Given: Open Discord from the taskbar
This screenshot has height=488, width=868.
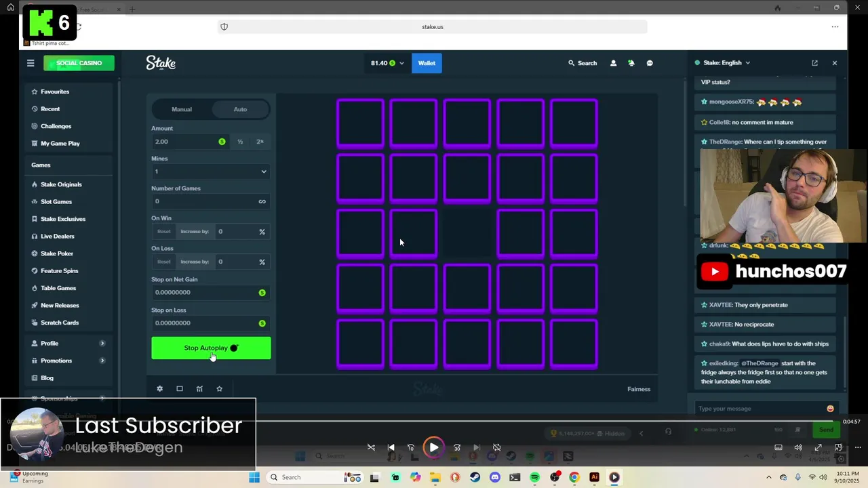Looking at the screenshot, I should [x=494, y=477].
